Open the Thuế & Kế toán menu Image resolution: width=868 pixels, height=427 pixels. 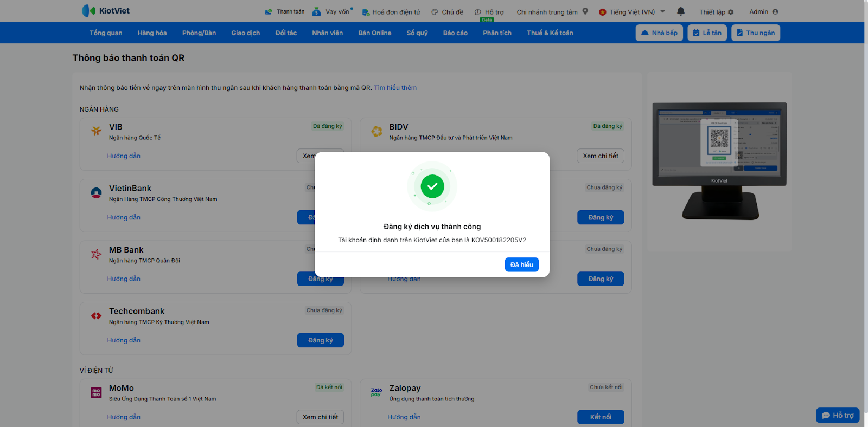tap(550, 33)
